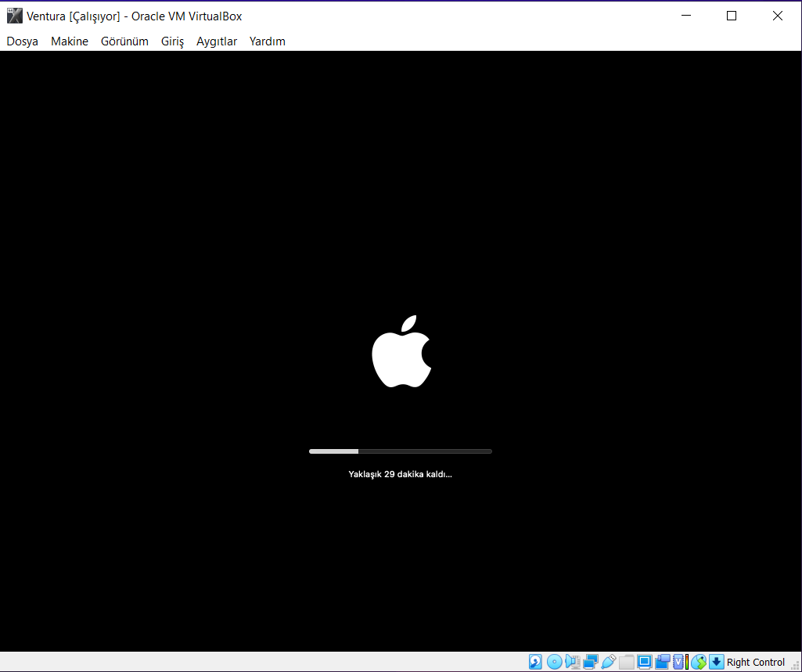Click the USB devices status icon
Image resolution: width=802 pixels, height=672 pixels.
(608, 662)
